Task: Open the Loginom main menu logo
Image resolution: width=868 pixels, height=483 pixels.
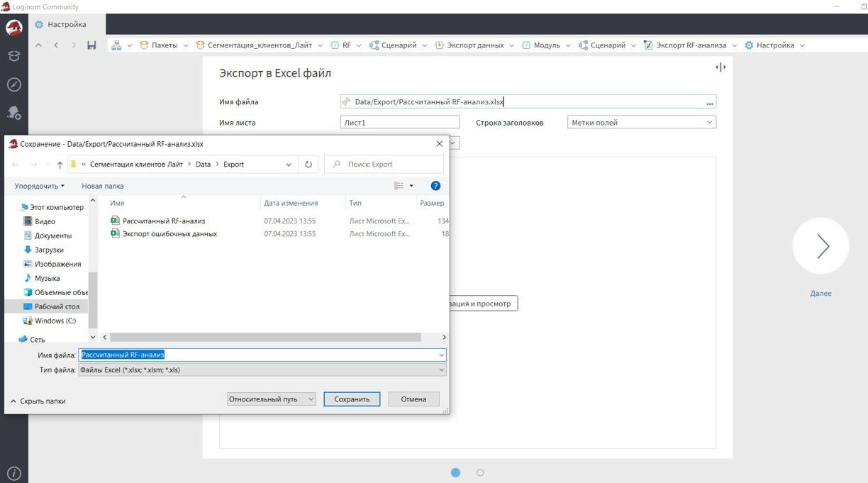Action: coord(14,28)
